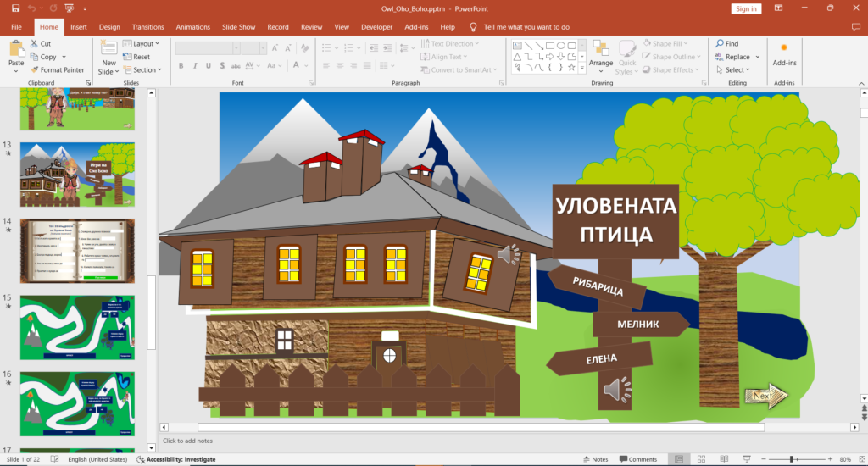
Task: Click the audio speaker icon on signpost base
Action: point(617,390)
